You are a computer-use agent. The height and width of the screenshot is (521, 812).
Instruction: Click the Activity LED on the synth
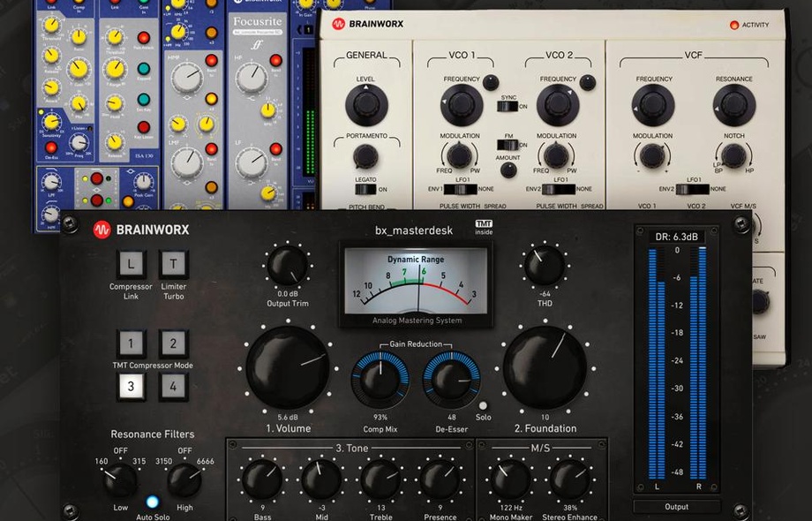click(733, 25)
